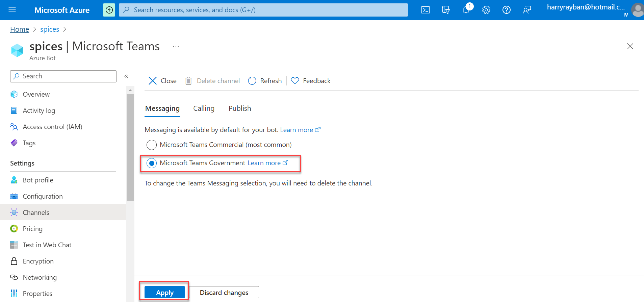Collapse the sidebar with double chevron

pyautogui.click(x=126, y=76)
